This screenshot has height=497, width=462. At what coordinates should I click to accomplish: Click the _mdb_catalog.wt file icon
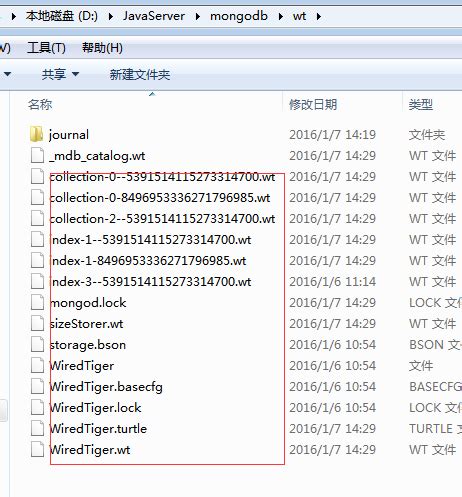coord(37,155)
